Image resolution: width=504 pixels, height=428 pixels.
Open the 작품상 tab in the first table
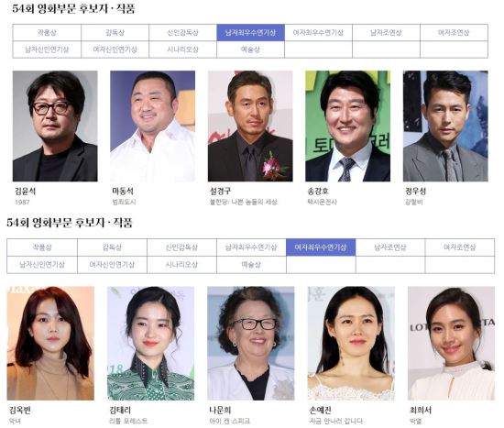click(x=47, y=32)
